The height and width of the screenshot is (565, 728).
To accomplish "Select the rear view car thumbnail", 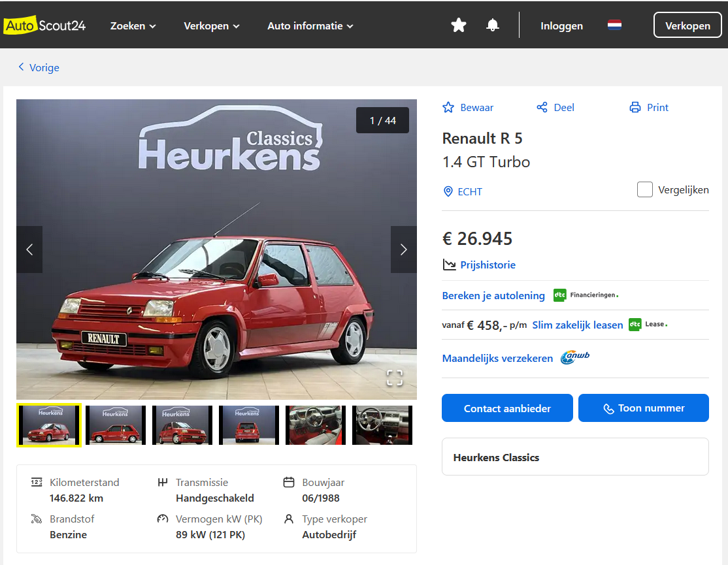I will click(249, 425).
